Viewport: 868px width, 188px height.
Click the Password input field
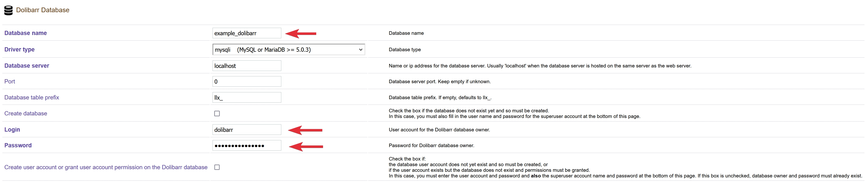point(247,145)
